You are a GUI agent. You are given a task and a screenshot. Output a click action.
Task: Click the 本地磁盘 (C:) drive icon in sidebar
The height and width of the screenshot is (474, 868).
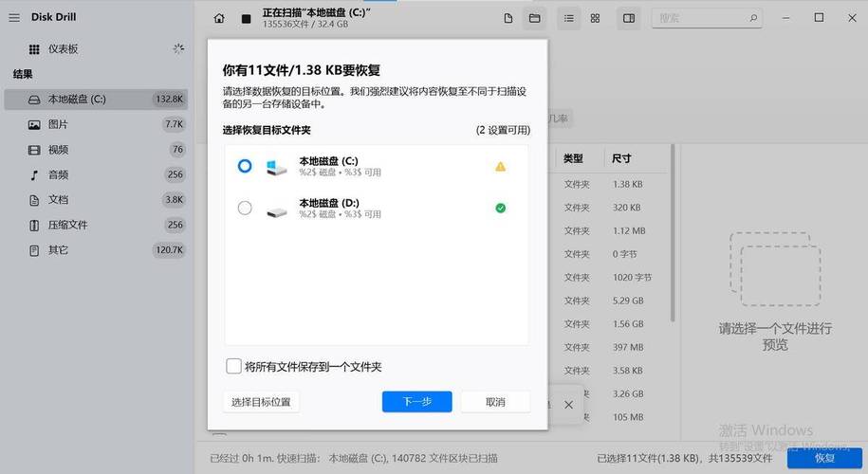[x=34, y=100]
